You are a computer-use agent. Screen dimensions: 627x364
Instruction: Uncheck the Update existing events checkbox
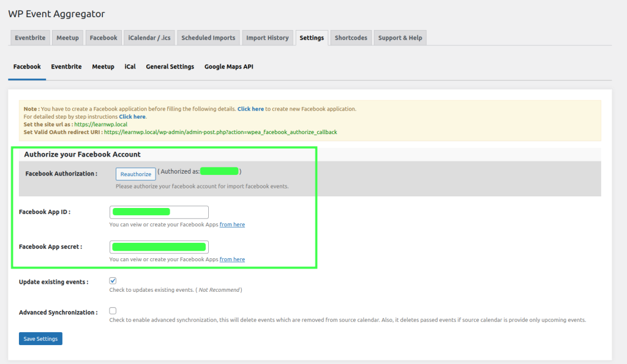[113, 281]
